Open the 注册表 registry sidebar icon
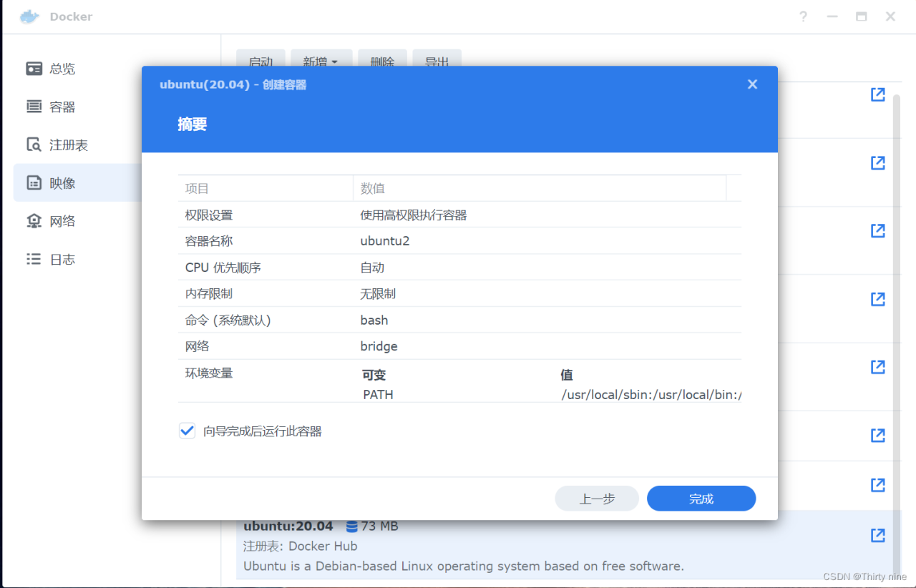The width and height of the screenshot is (916, 588). coord(33,144)
